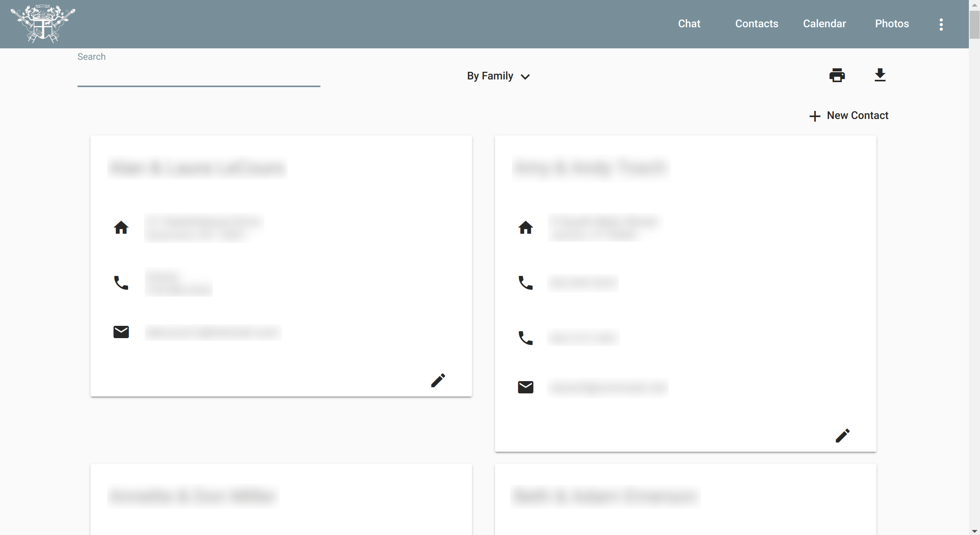Download the contacts file
This screenshot has width=980, height=535.
click(880, 75)
